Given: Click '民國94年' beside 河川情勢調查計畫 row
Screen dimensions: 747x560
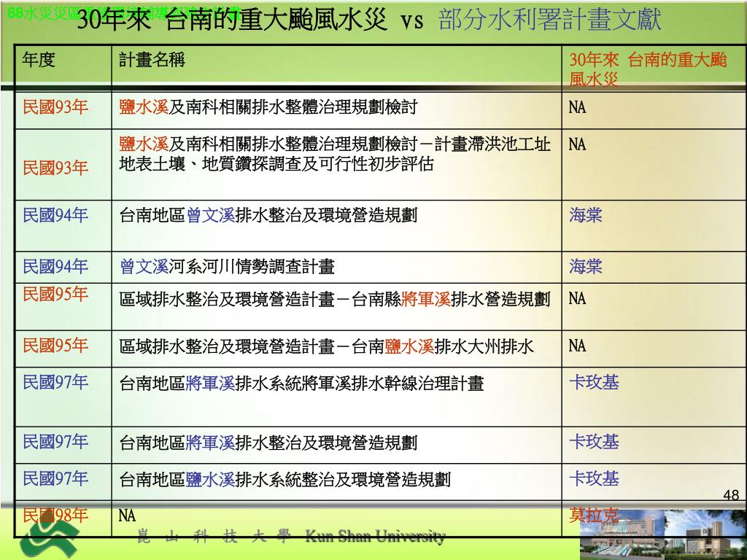Looking at the screenshot, I should (55, 266).
